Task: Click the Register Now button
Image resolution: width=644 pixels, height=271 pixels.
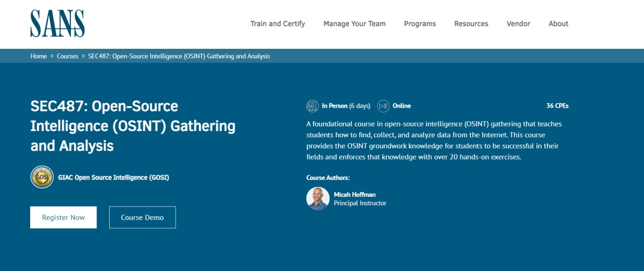Action: pos(63,217)
